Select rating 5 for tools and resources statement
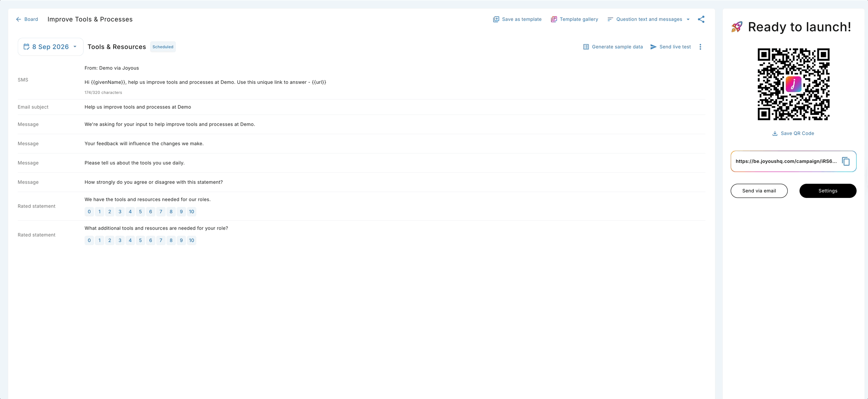868x399 pixels. (140, 212)
